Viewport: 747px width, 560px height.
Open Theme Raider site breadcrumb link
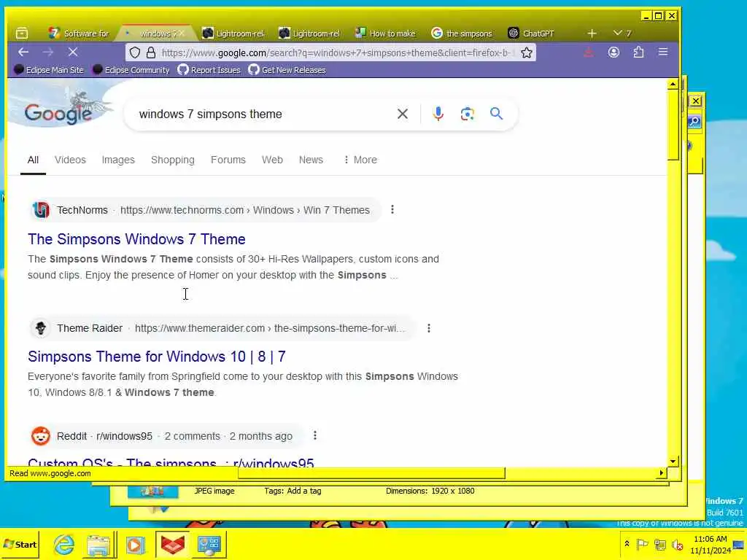point(222,328)
